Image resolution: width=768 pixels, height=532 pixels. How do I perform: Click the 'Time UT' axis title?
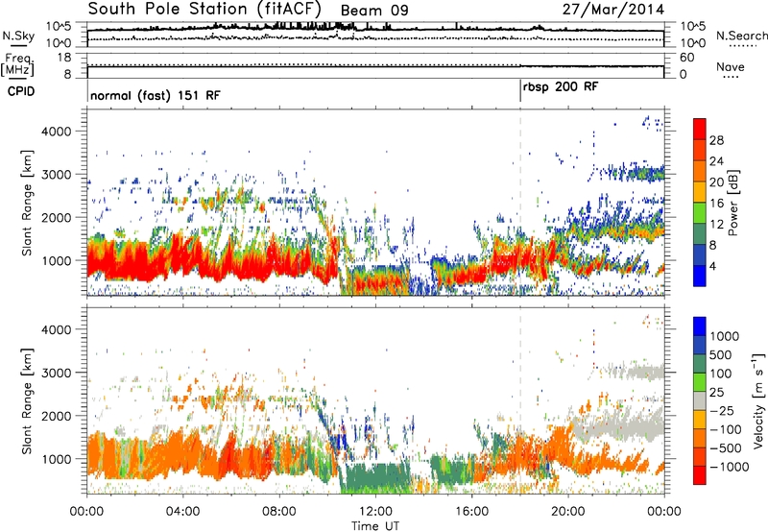click(375, 525)
